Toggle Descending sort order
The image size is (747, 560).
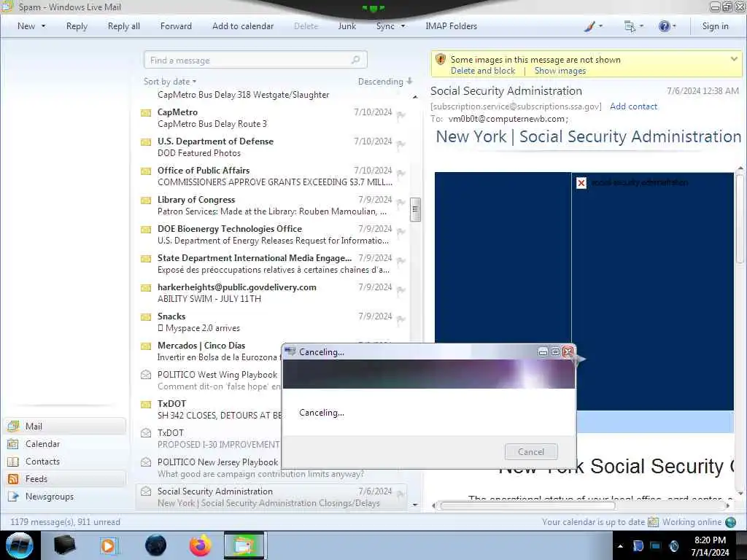[385, 82]
